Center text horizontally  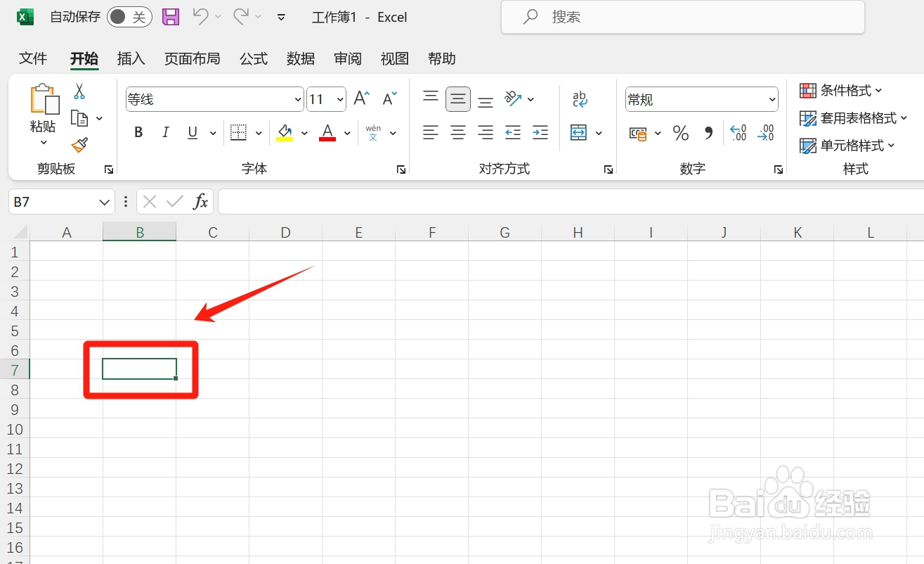pyautogui.click(x=458, y=132)
